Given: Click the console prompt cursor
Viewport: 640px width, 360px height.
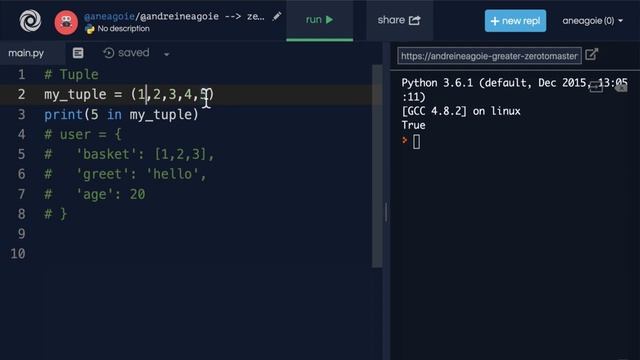Looking at the screenshot, I should 416,142.
